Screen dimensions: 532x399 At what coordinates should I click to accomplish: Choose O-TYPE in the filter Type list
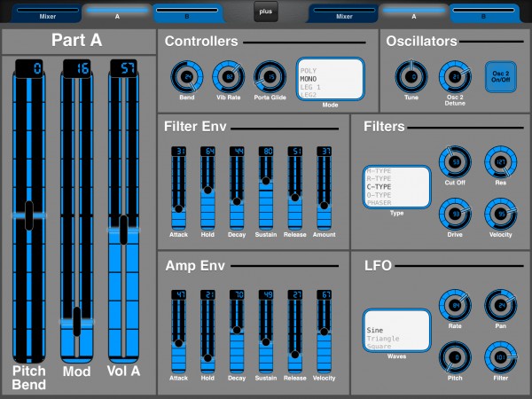379,195
